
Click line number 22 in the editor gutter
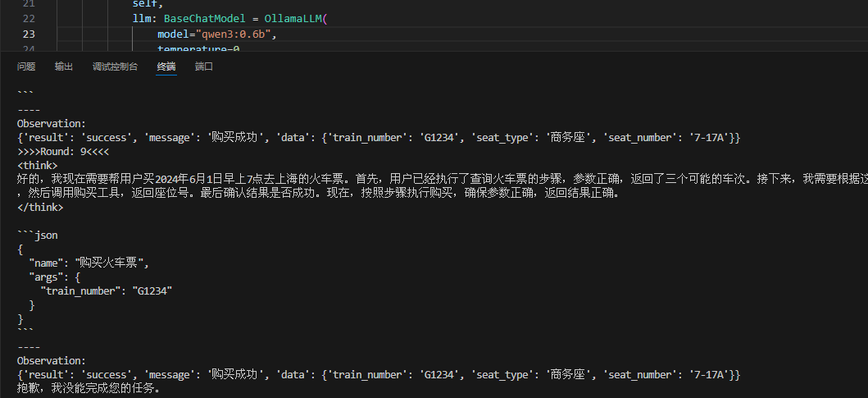[29, 19]
